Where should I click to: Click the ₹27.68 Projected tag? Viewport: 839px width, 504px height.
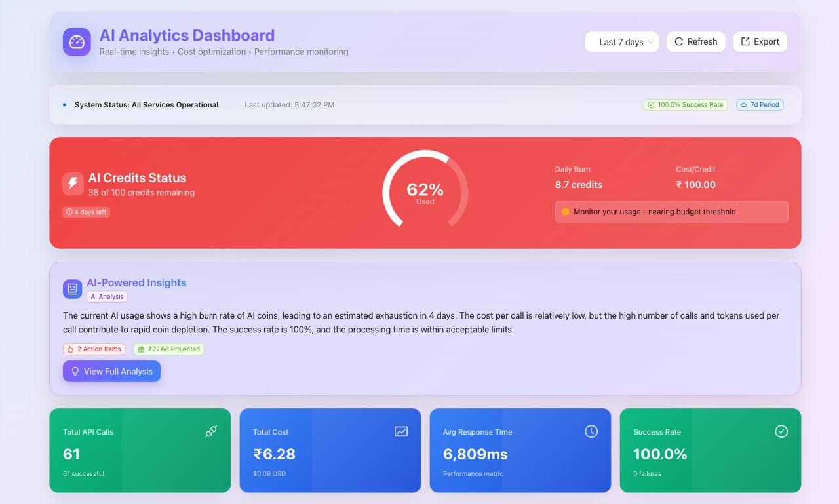click(169, 349)
